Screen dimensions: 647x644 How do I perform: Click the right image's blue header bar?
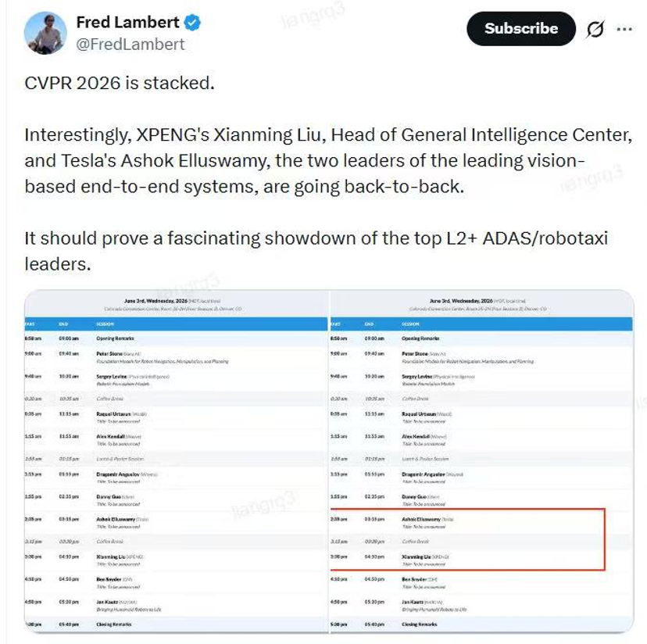481,324
